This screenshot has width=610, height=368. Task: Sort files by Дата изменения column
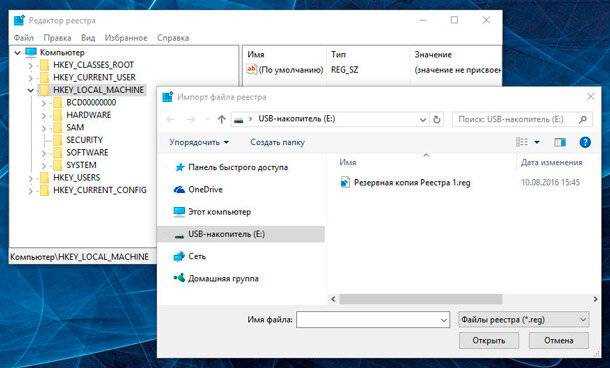click(x=552, y=163)
